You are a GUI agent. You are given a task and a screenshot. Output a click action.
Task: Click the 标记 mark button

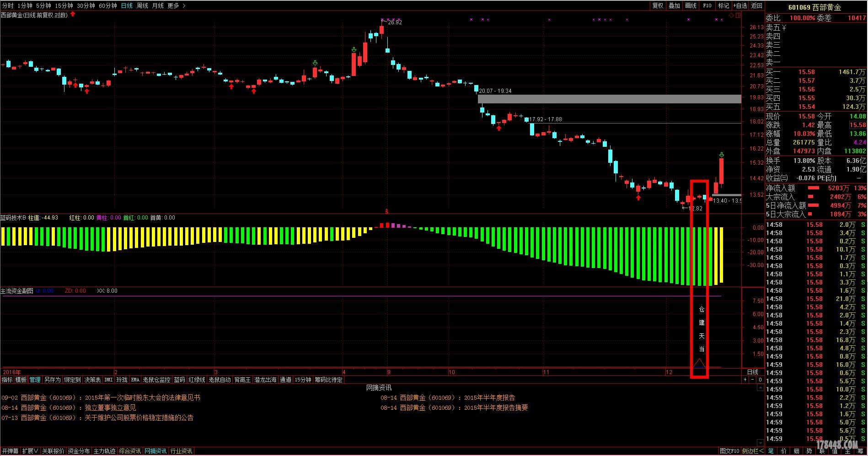click(x=723, y=5)
